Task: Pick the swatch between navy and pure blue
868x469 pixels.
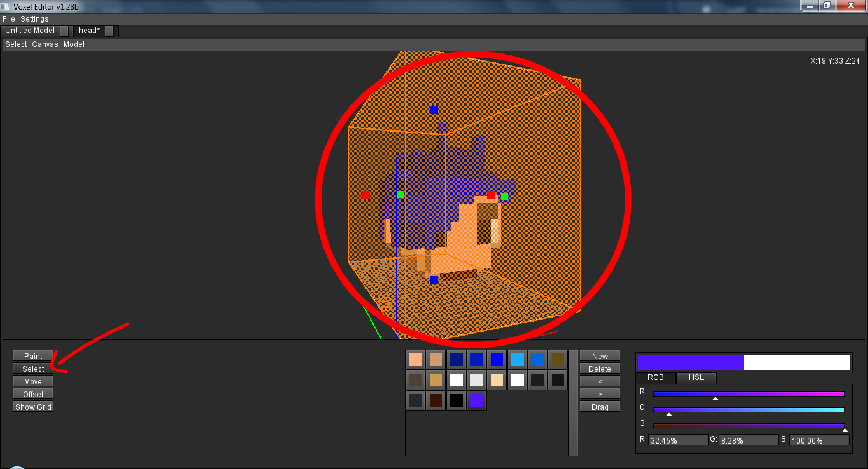Action: pos(477,360)
